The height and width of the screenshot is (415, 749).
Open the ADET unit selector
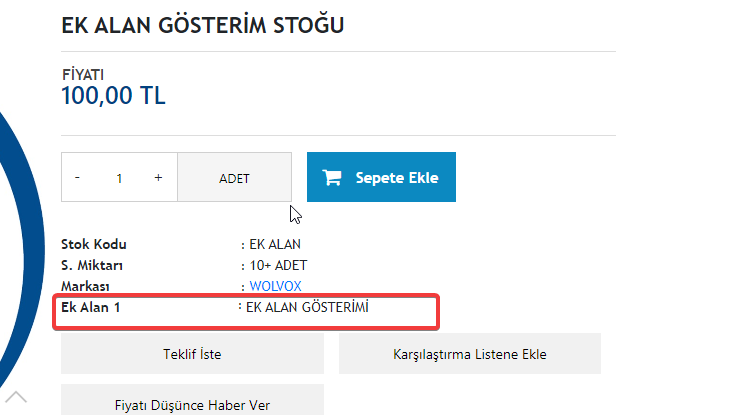click(x=235, y=178)
